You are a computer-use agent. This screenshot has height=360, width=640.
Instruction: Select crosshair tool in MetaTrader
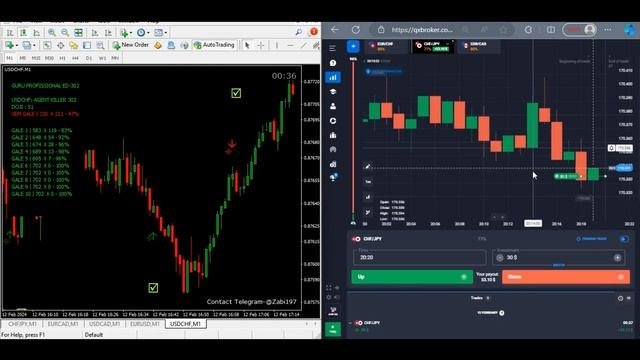click(261, 45)
